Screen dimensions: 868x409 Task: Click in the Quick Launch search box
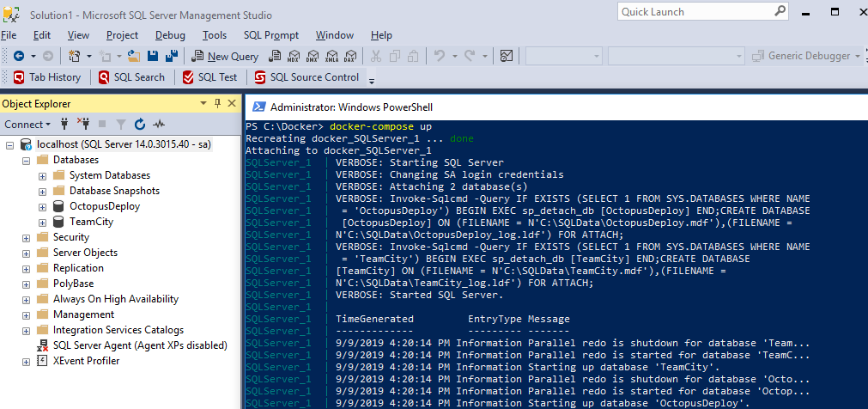[695, 12]
